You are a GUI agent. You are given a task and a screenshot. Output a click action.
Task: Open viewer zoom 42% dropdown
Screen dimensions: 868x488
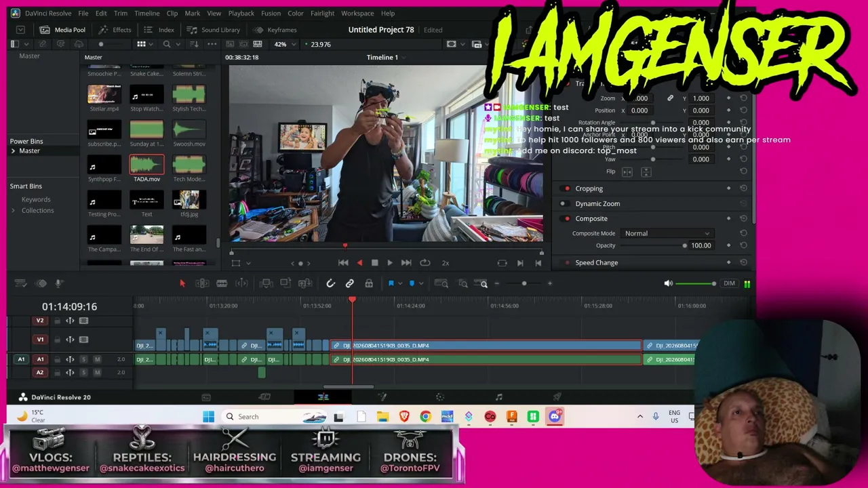tap(283, 44)
